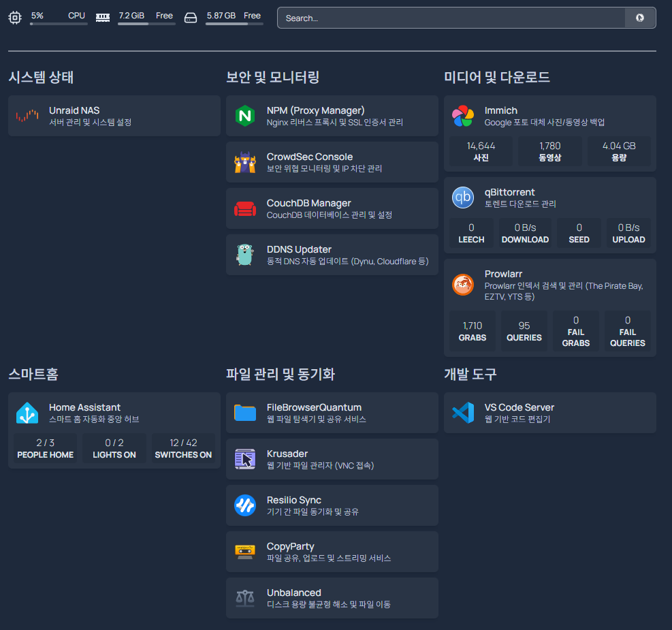This screenshot has width=672, height=630.
Task: Click the SEED count stat block
Action: (x=579, y=233)
